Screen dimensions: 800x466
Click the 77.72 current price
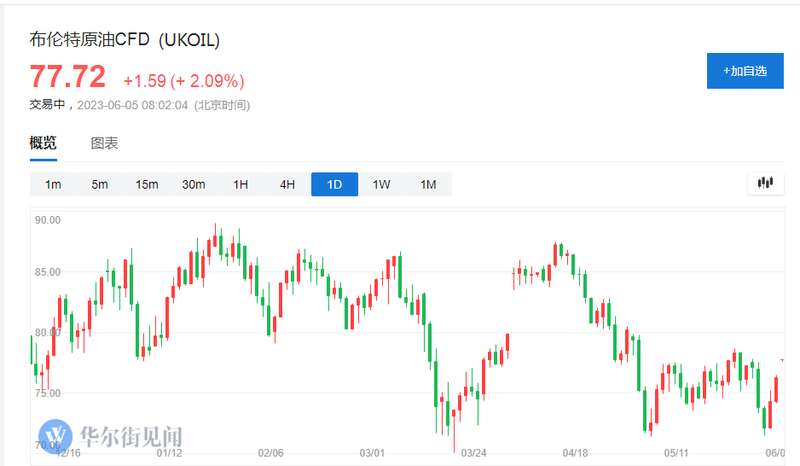67,77
